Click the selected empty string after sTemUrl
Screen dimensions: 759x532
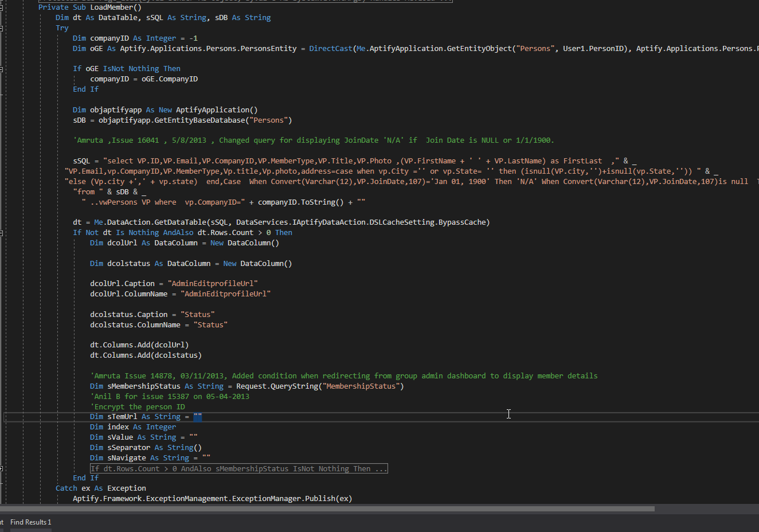(198, 417)
